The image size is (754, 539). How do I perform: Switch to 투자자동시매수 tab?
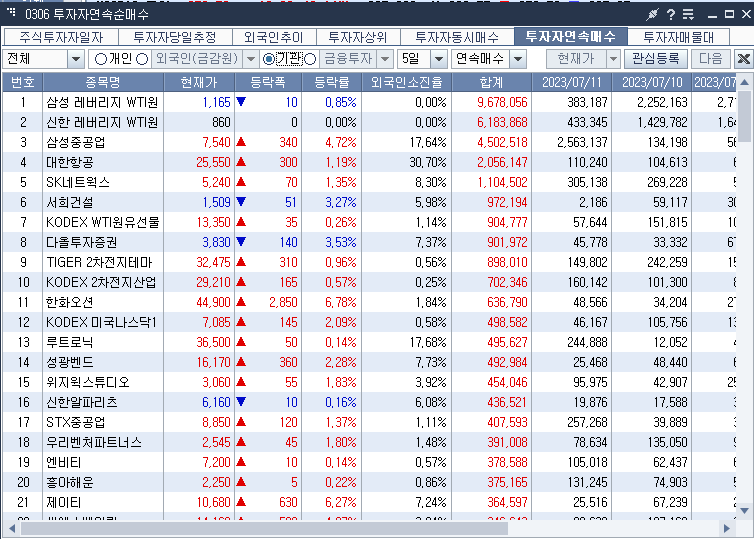click(457, 37)
